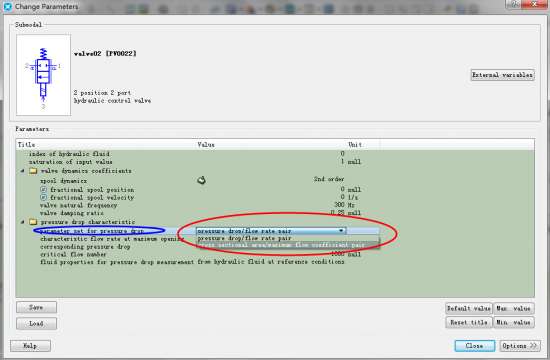Click the valve dynamics coefficients folder icon

[x=33, y=171]
